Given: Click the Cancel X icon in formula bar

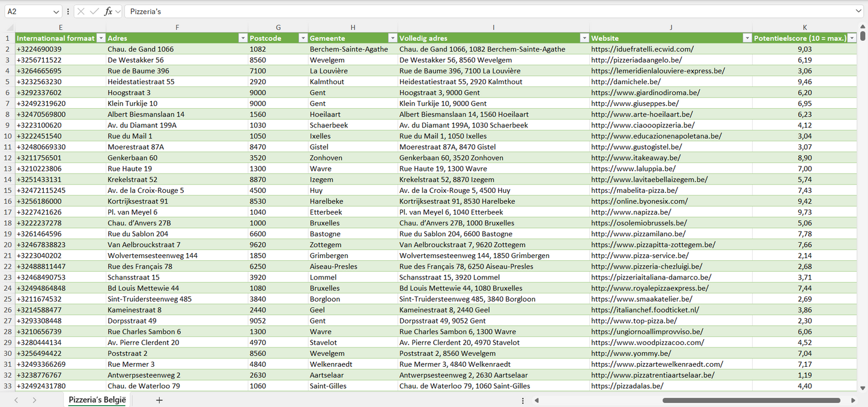Looking at the screenshot, I should [81, 11].
